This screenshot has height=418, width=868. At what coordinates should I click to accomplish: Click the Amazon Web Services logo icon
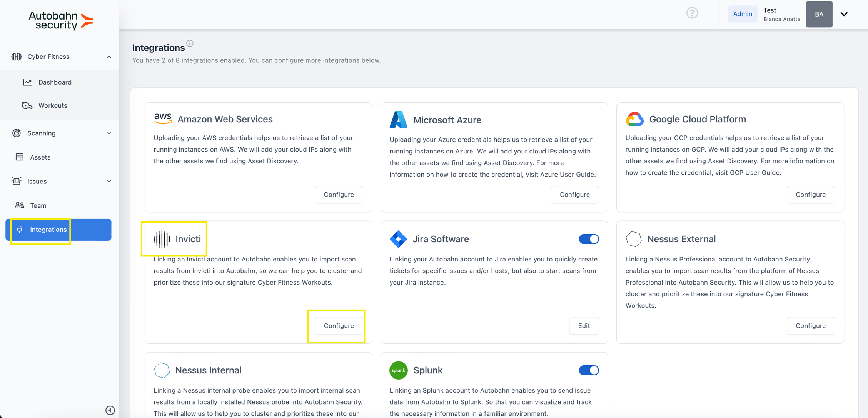tap(163, 119)
